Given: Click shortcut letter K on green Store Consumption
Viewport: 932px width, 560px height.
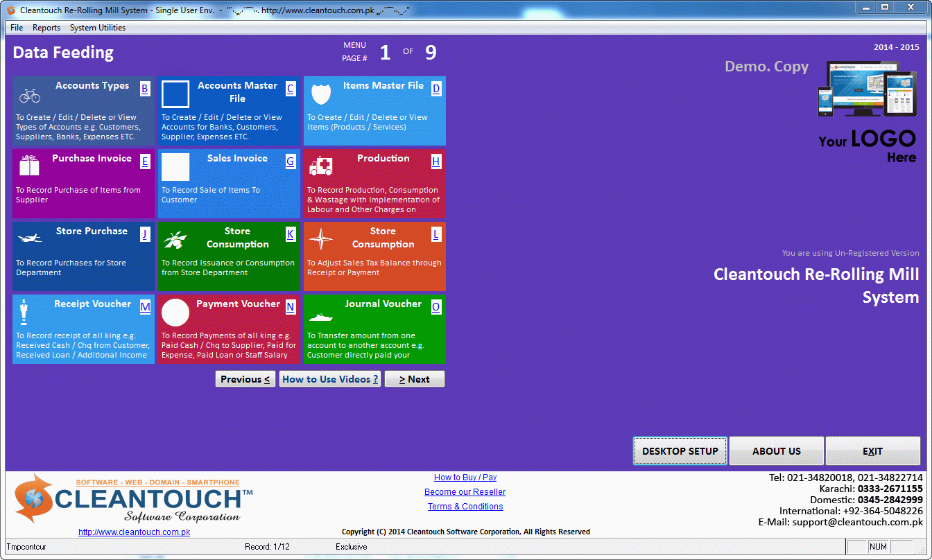Looking at the screenshot, I should pos(290,234).
